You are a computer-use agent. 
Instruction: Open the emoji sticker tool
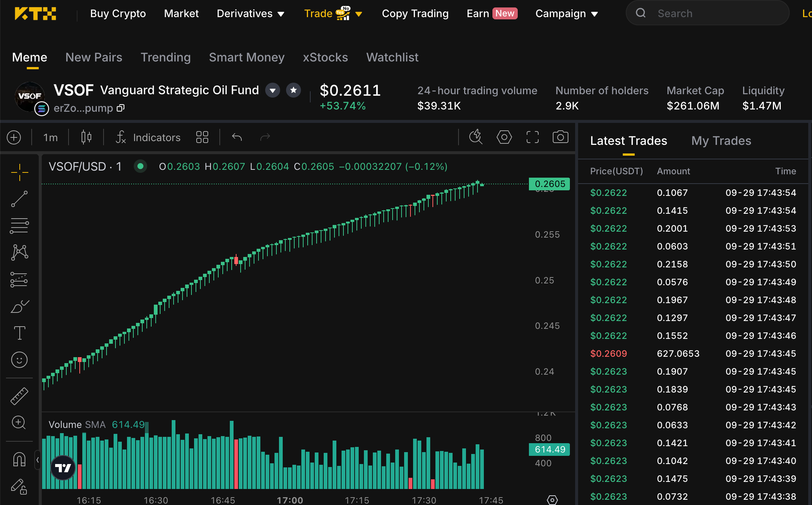(x=19, y=360)
